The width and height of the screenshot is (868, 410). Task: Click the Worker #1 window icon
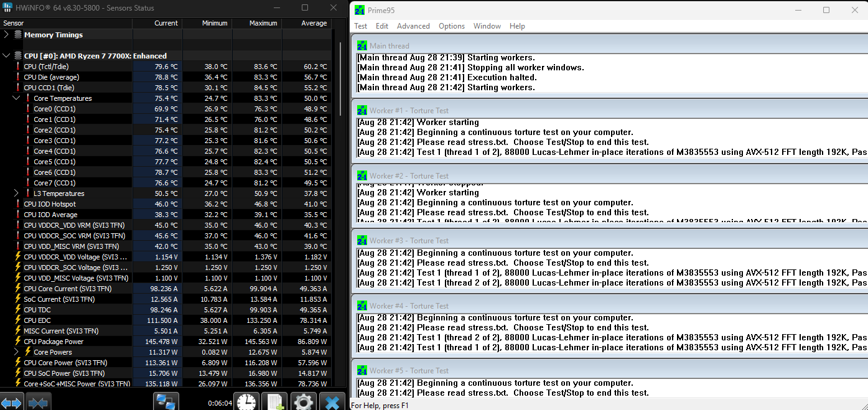[x=362, y=110]
